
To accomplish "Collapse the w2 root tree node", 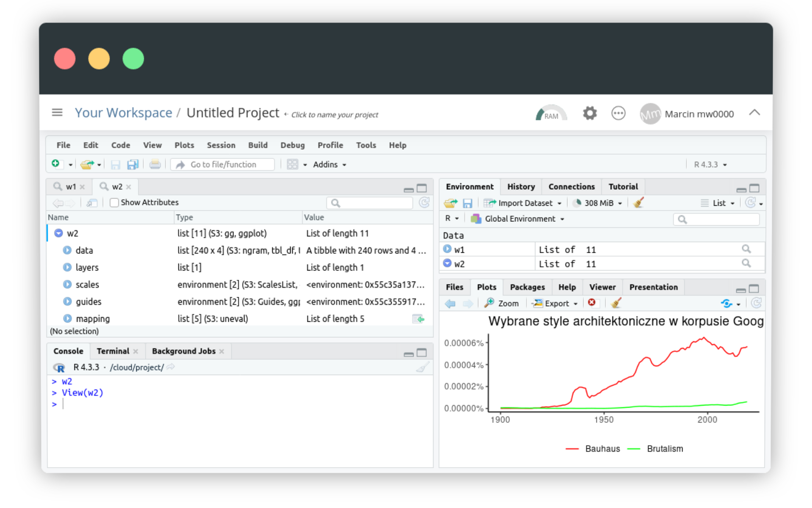I will coord(59,233).
